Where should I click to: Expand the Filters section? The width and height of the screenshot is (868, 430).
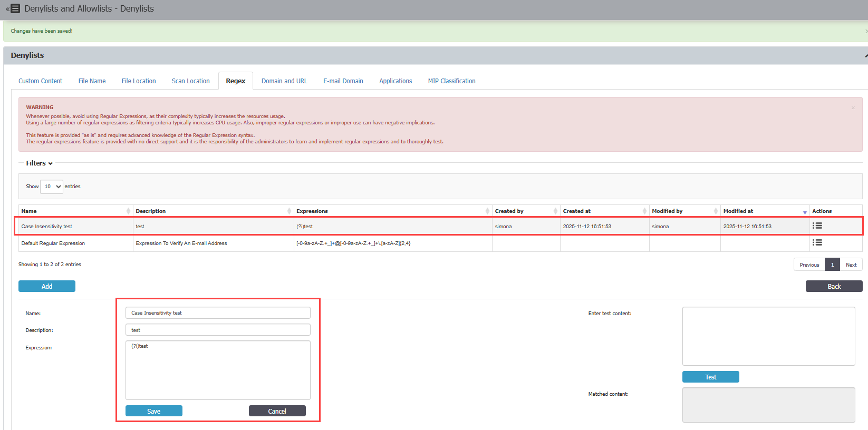coord(40,163)
